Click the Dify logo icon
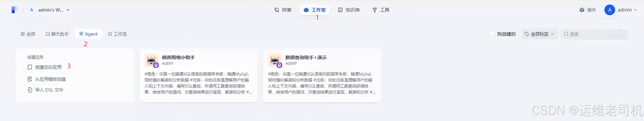644x121 pixels. tap(15, 10)
